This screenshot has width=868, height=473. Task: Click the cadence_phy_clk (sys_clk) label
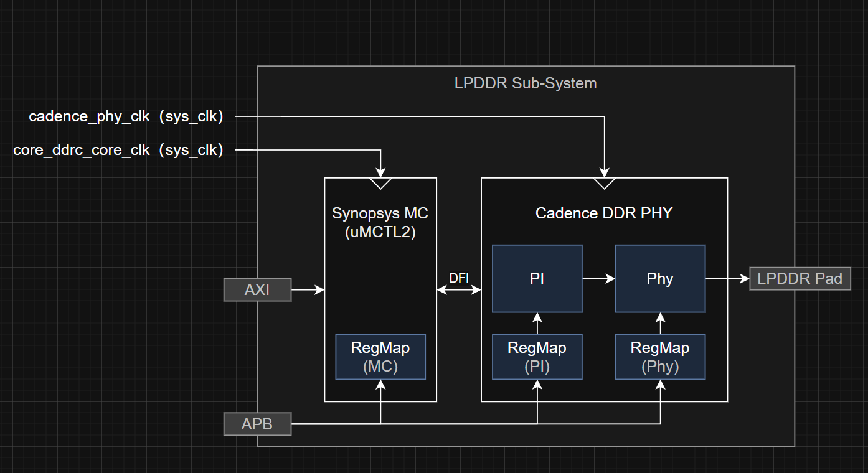(126, 116)
